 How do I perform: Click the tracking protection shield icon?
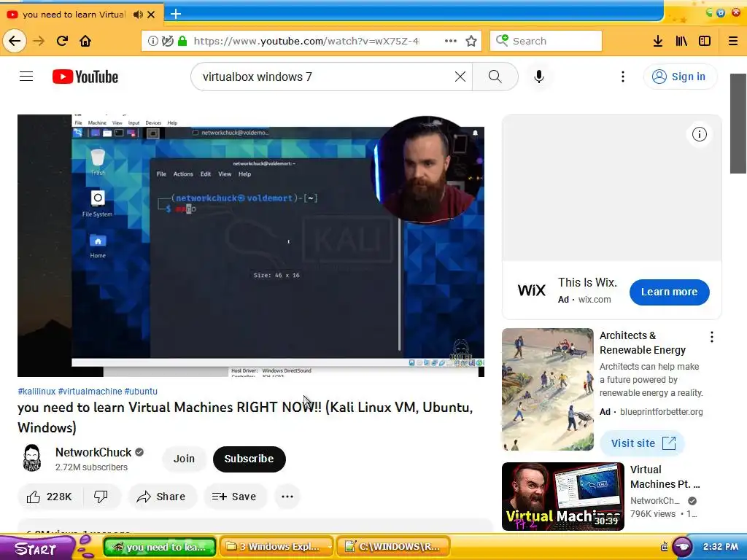[x=167, y=41]
